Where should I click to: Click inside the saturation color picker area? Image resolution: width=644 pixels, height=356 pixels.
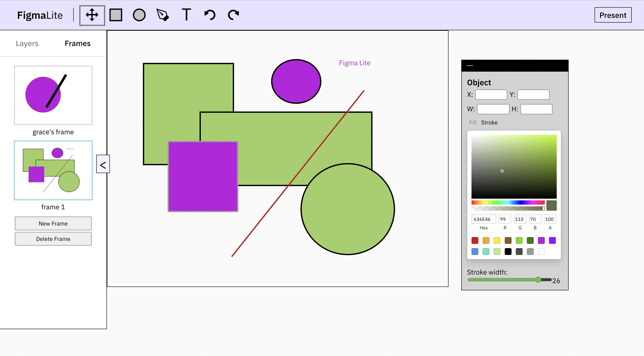514,167
